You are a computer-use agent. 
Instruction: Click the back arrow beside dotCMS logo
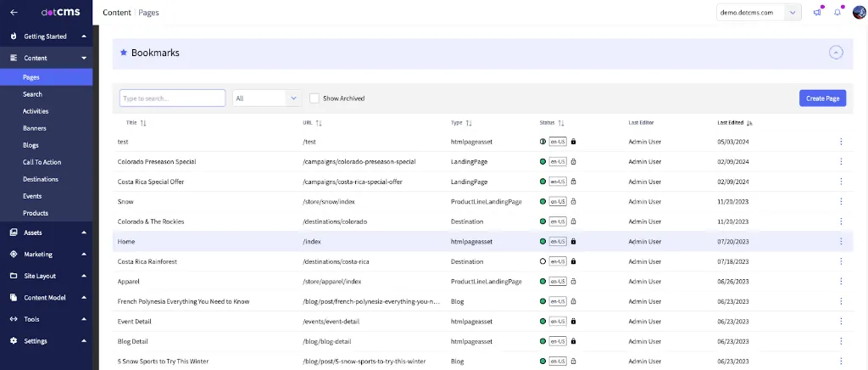14,13
